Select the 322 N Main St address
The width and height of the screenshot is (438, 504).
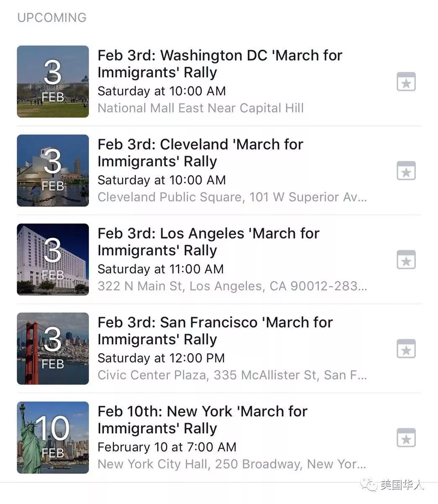(x=232, y=286)
